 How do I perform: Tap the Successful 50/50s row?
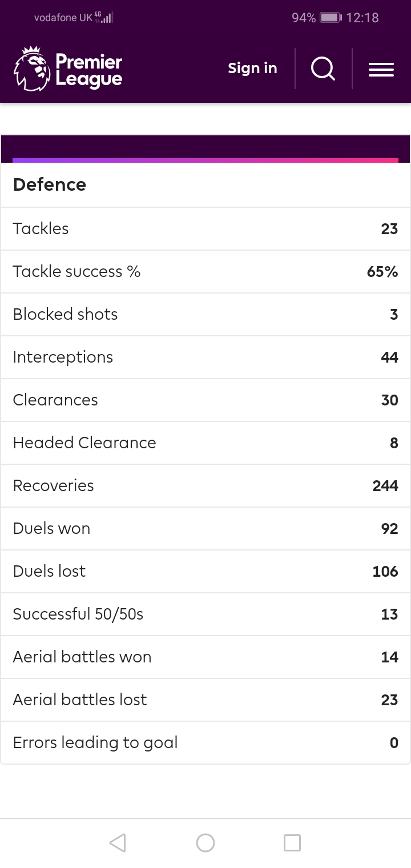pos(205,614)
